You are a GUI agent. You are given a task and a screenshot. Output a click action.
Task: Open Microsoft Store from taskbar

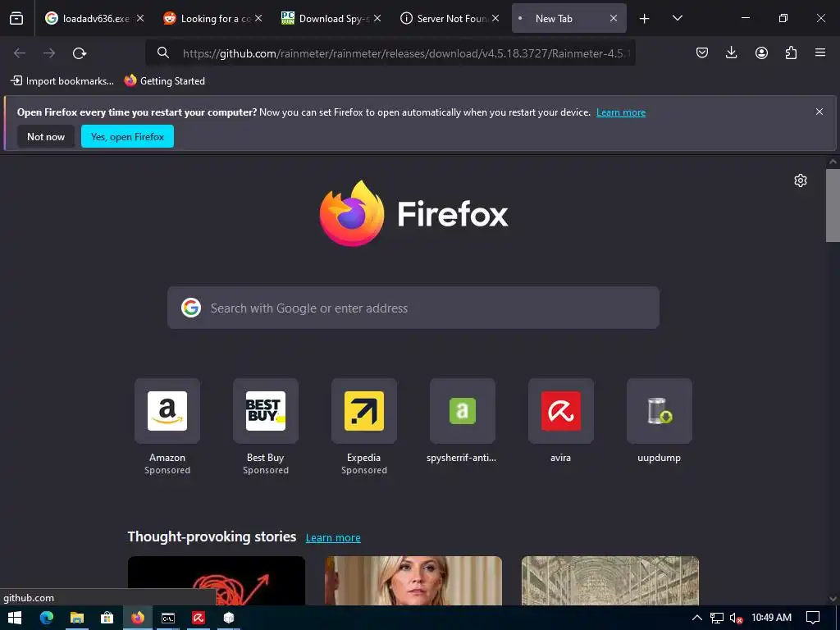(x=107, y=618)
